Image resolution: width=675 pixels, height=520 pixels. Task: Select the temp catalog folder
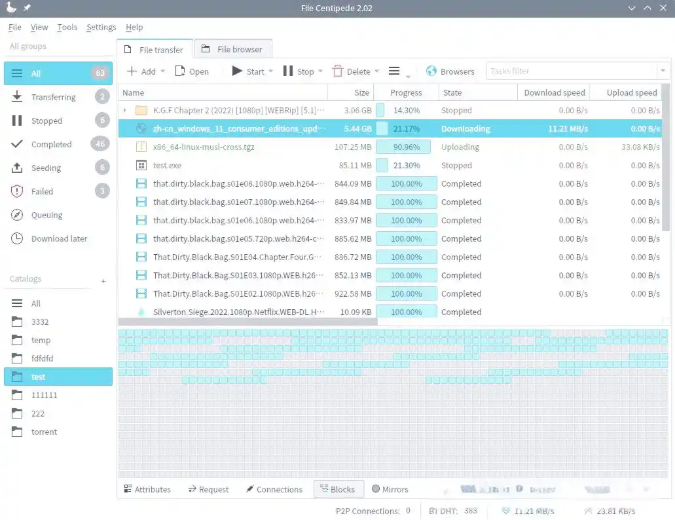tap(40, 340)
